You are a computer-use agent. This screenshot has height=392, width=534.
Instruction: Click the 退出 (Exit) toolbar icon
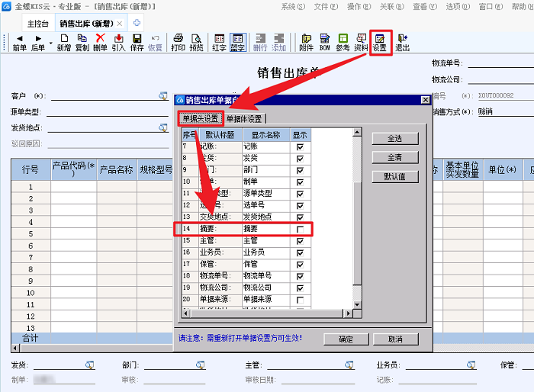coord(402,41)
